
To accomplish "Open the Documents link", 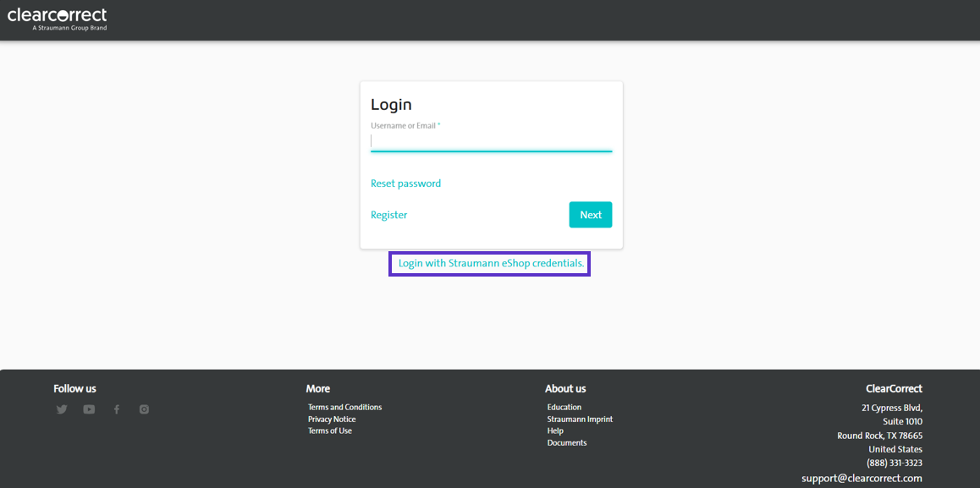I will [x=567, y=442].
